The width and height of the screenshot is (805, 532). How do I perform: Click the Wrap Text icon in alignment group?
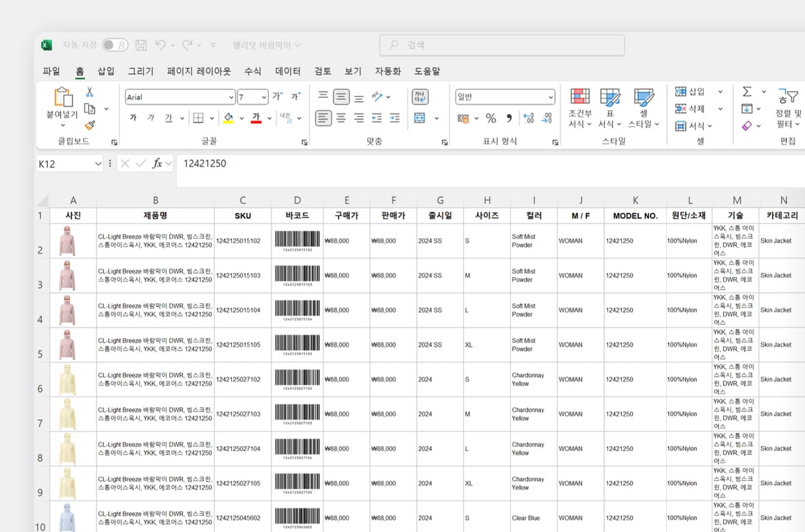[420, 97]
